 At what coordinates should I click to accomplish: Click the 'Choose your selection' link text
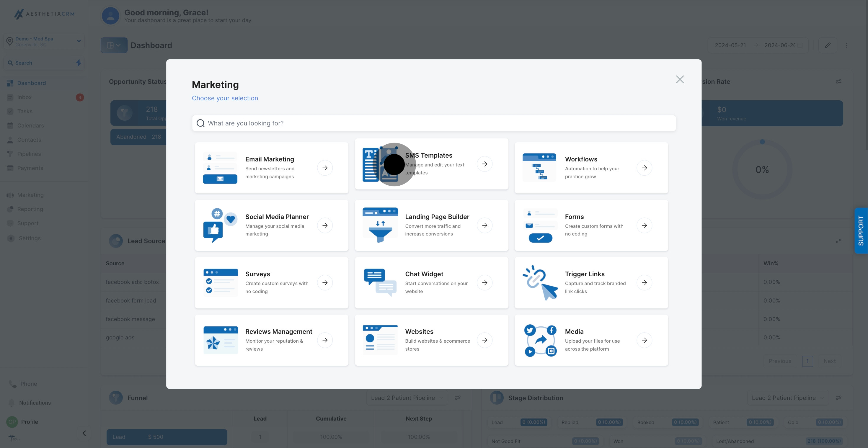click(225, 98)
